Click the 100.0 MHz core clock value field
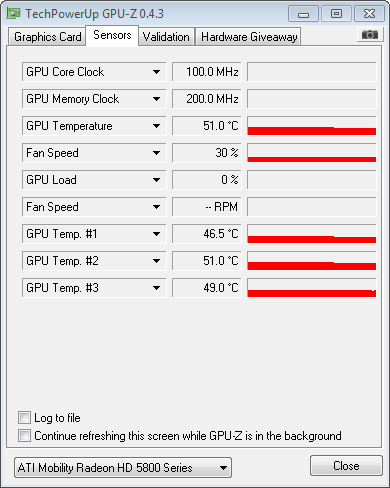The height and width of the screenshot is (488, 390). (207, 72)
